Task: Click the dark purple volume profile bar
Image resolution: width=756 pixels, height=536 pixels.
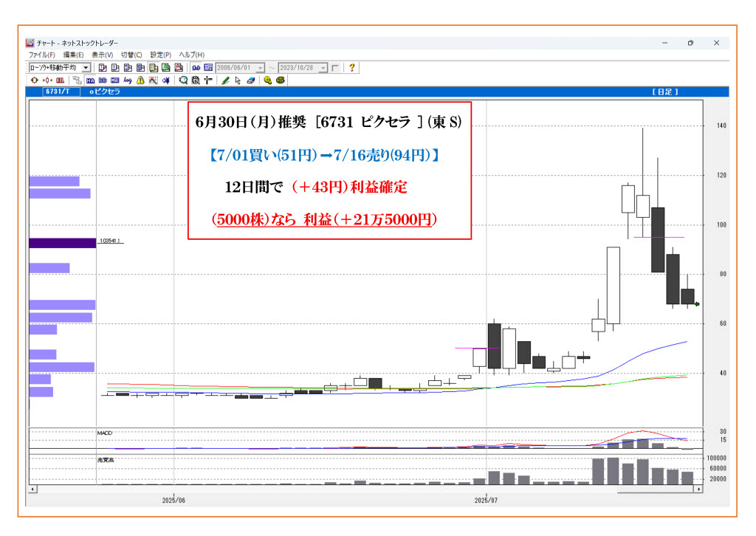Action: pos(62,242)
